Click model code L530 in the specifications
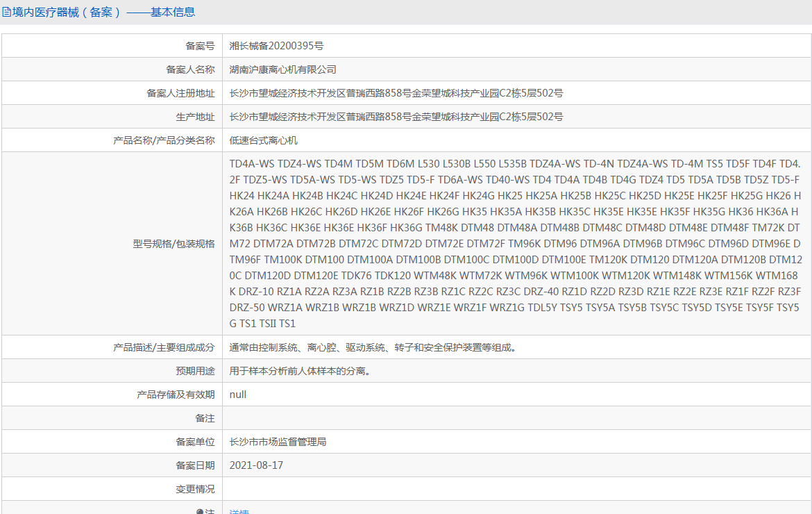The width and height of the screenshot is (812, 514). (428, 164)
